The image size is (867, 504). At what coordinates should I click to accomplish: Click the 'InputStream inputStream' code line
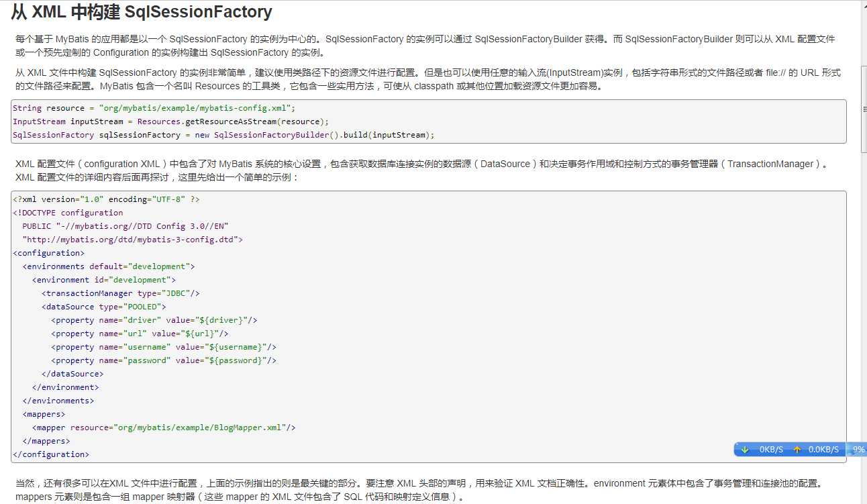coord(171,121)
